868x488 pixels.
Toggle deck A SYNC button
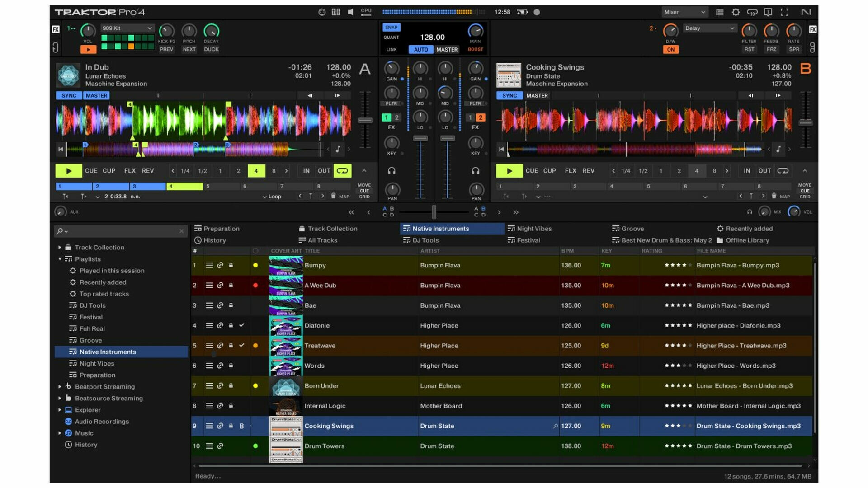(69, 95)
